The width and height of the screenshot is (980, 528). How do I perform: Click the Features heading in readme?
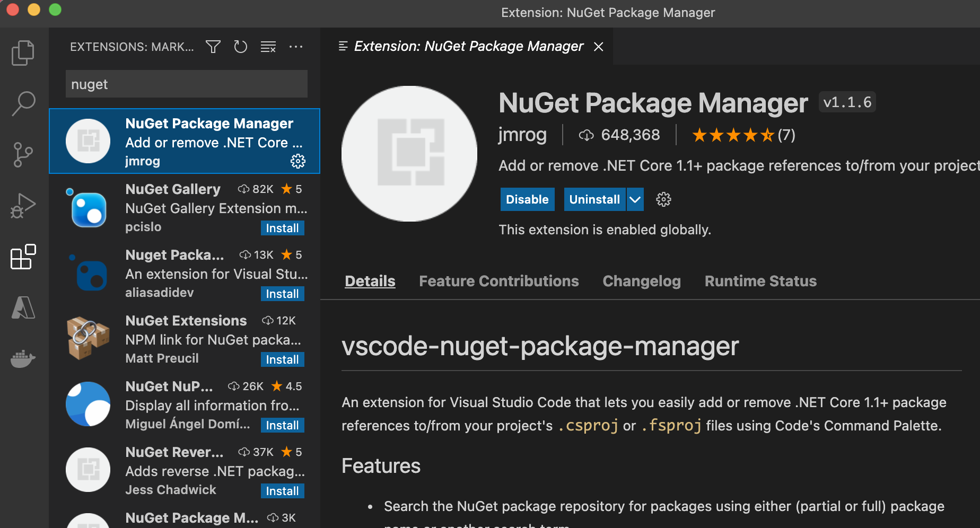tap(381, 466)
